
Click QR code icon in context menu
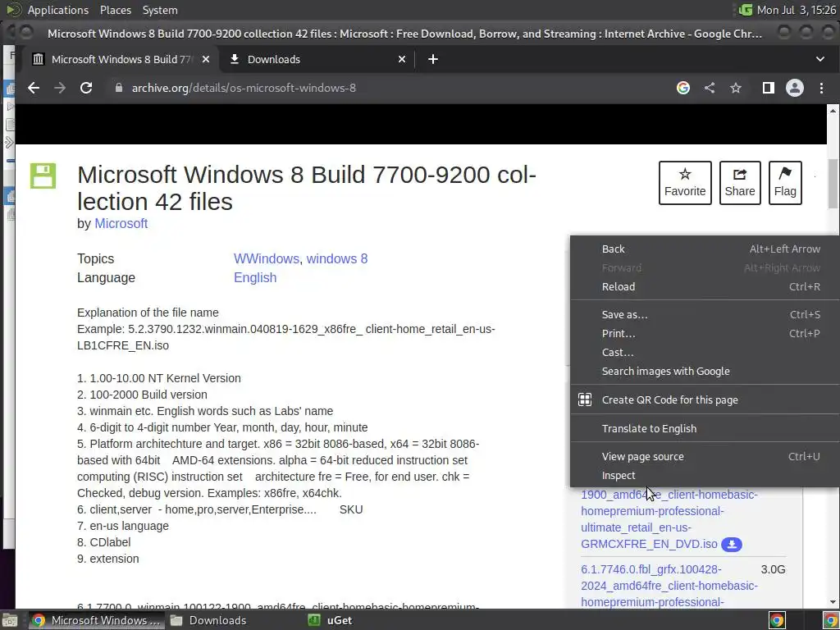tap(584, 399)
